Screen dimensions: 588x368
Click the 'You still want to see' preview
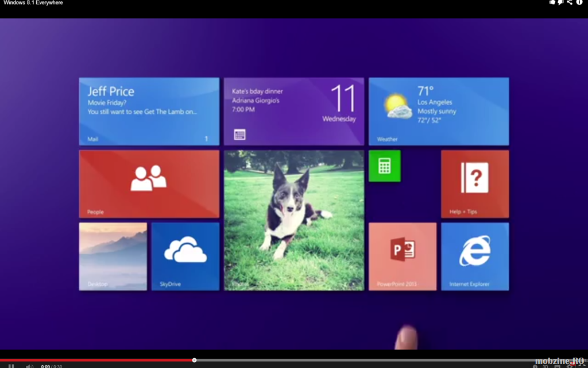pyautogui.click(x=142, y=112)
